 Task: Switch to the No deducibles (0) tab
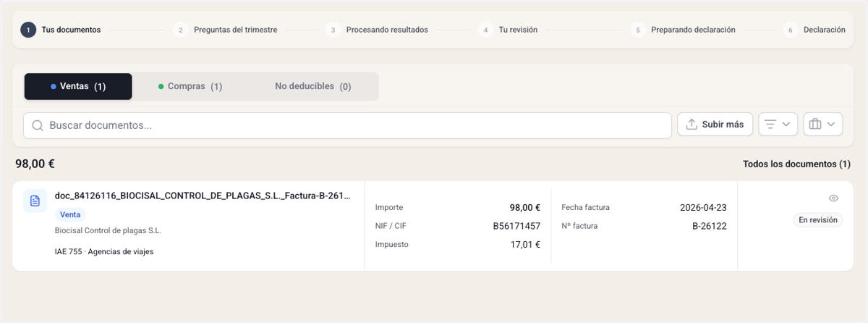click(x=312, y=86)
